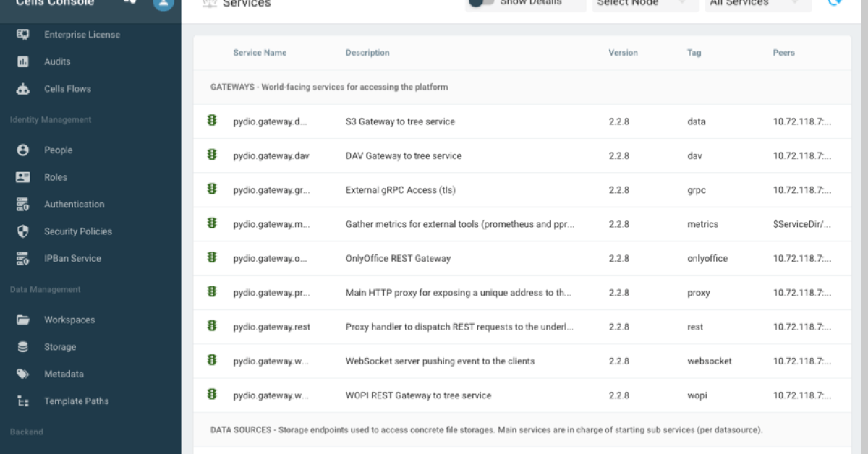The height and width of the screenshot is (454, 868).
Task: Click the Enterprise License sidebar icon
Action: [23, 35]
